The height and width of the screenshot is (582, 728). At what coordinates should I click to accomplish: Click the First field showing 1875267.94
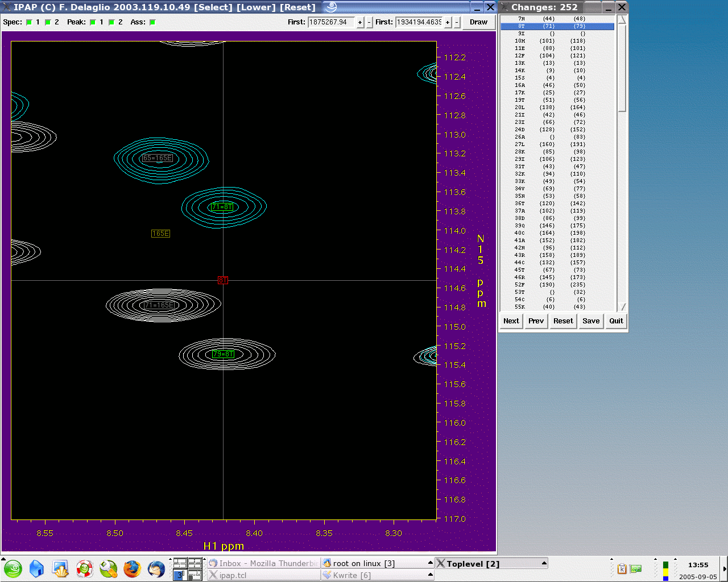point(332,22)
